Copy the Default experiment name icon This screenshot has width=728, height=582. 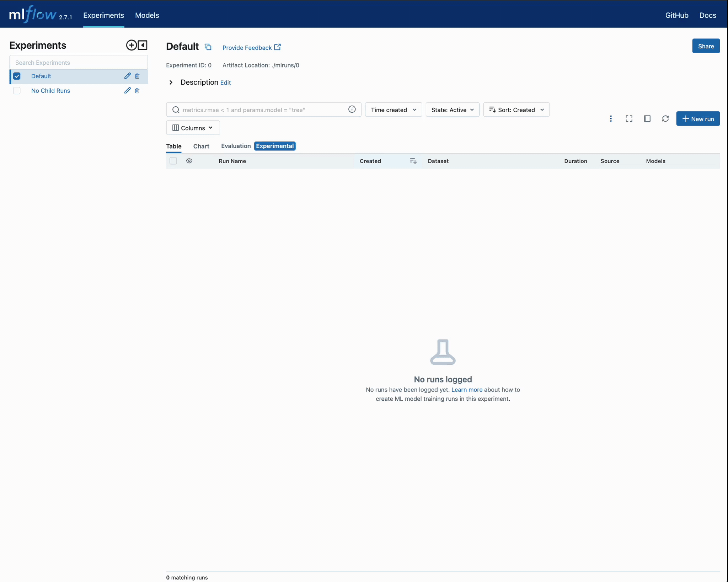208,47
